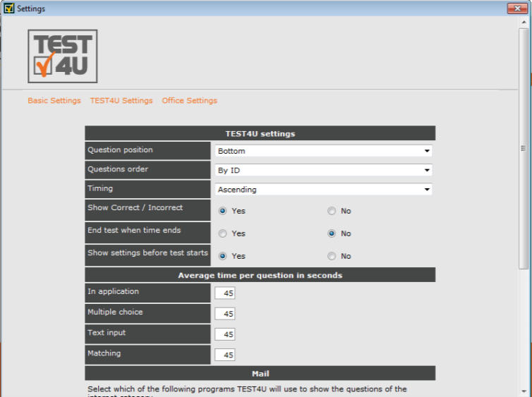Click the Settings window title icon
The width and height of the screenshot is (532, 397).
click(9, 8)
